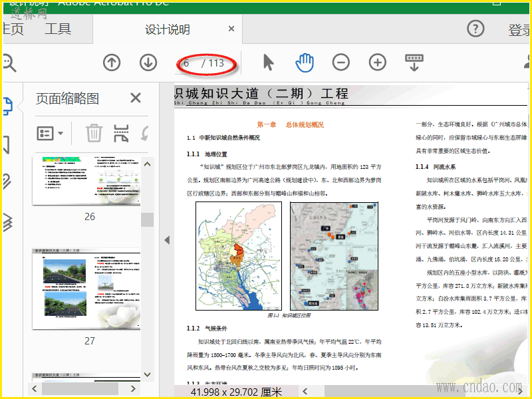The width and height of the screenshot is (532, 399).
Task: Click the 页面缩略图 panel title
Action: [68, 98]
